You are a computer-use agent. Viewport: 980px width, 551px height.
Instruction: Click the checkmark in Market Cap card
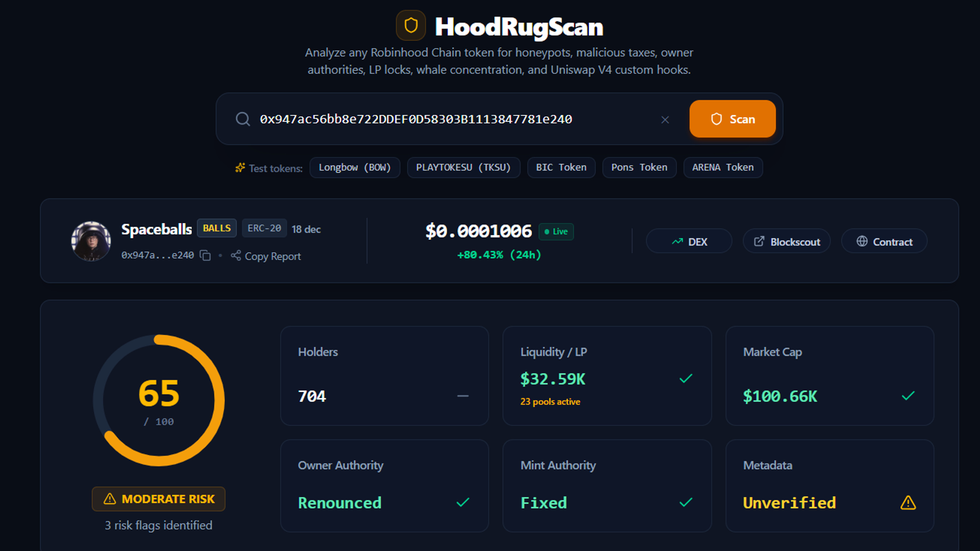[x=908, y=396]
